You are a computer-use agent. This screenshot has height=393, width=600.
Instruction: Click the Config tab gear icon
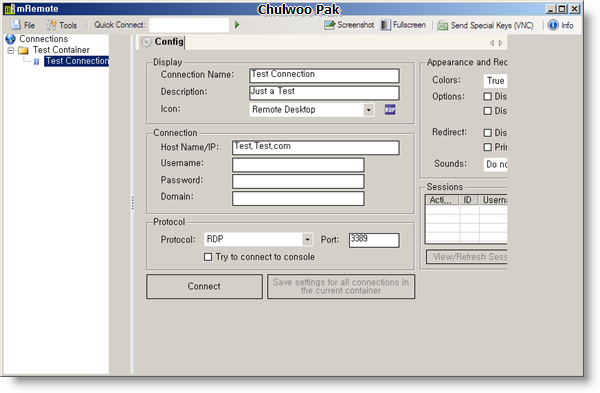146,42
